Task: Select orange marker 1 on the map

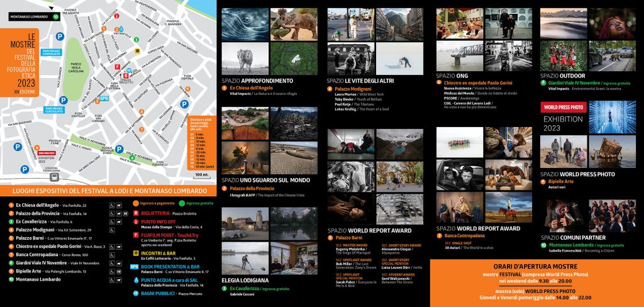Action: (104, 28)
